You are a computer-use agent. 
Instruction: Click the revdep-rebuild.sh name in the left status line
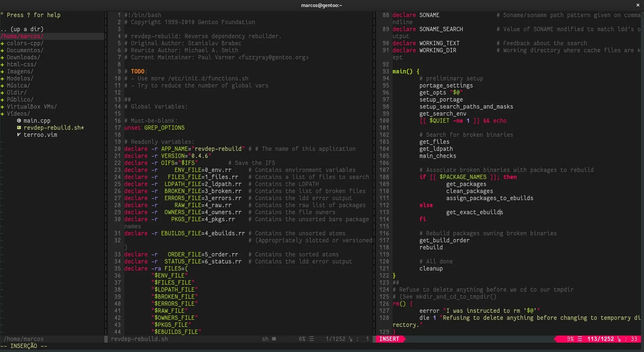point(139,339)
